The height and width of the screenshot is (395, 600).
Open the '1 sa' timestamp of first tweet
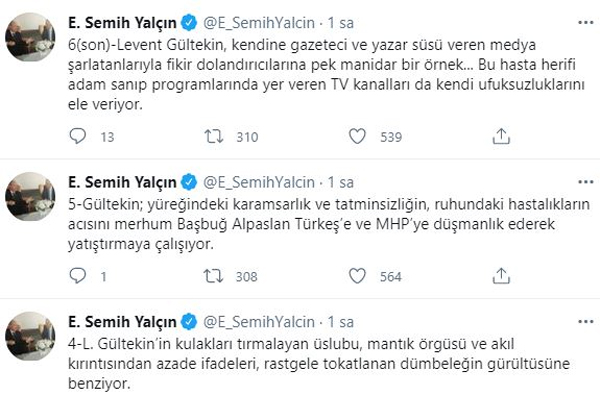[x=341, y=23]
